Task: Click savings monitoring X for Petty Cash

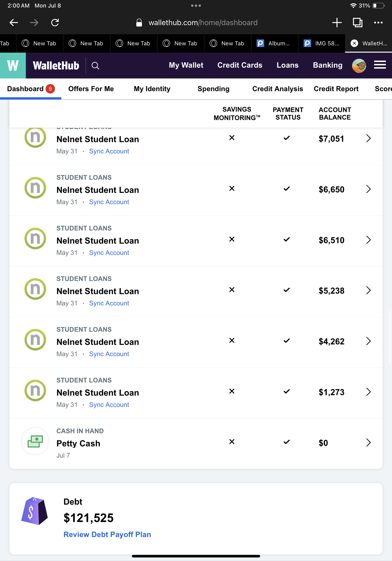Action: coord(232,442)
